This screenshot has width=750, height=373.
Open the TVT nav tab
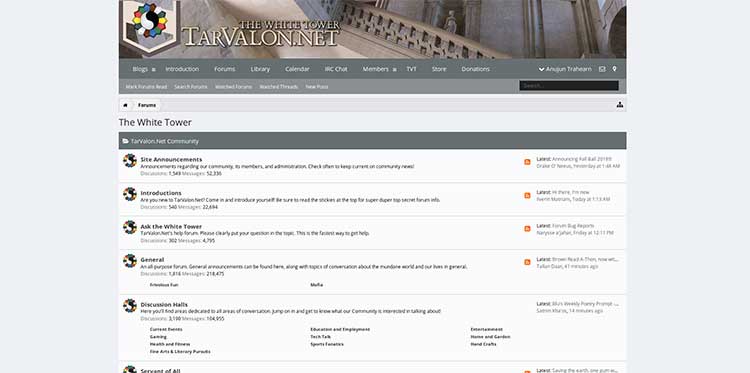coord(411,69)
